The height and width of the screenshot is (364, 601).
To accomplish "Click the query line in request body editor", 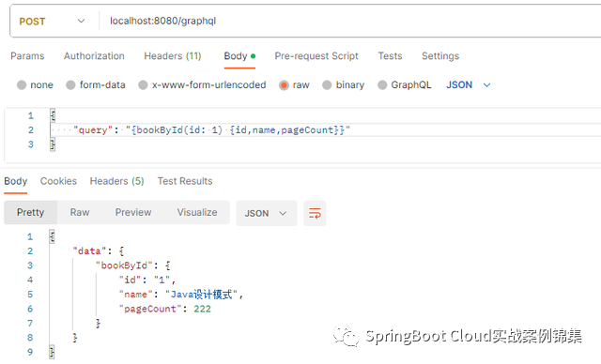I will point(211,130).
